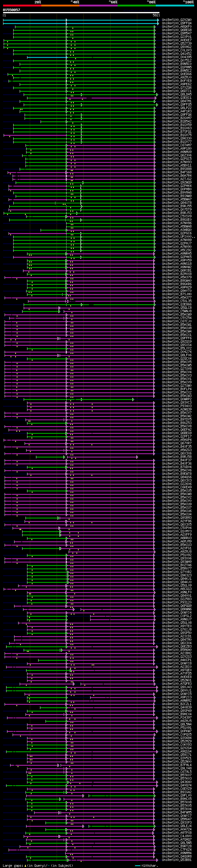
Task: Click the UniRef100_Q8LP22 label
Action: pos(177,108)
